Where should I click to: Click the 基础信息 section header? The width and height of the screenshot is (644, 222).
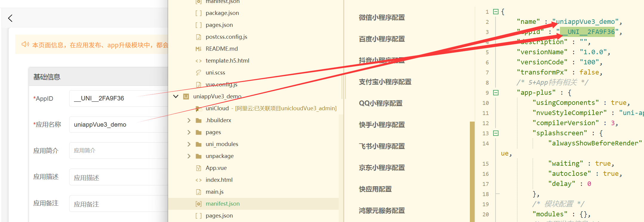click(47, 77)
